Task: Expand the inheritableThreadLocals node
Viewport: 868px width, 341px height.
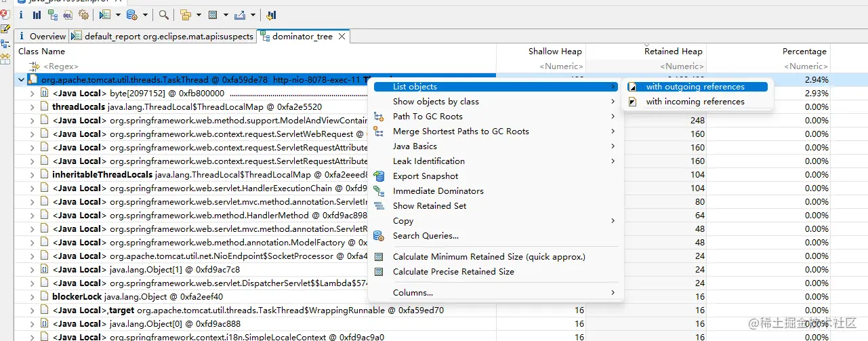Action: [x=32, y=175]
